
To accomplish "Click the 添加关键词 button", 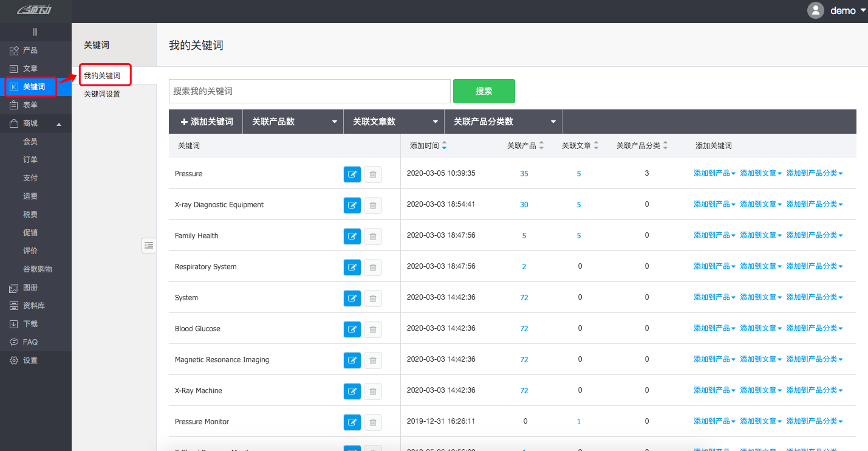I will tap(205, 121).
